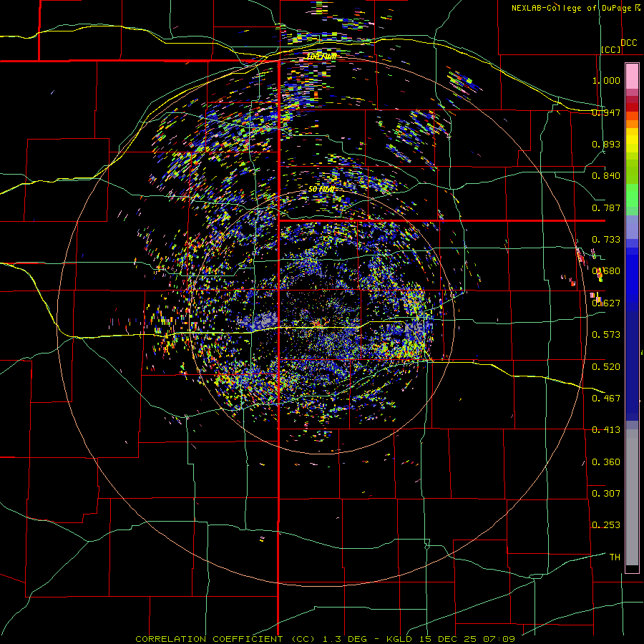Click the 0.467 scale value
644x644 pixels.
point(606,398)
